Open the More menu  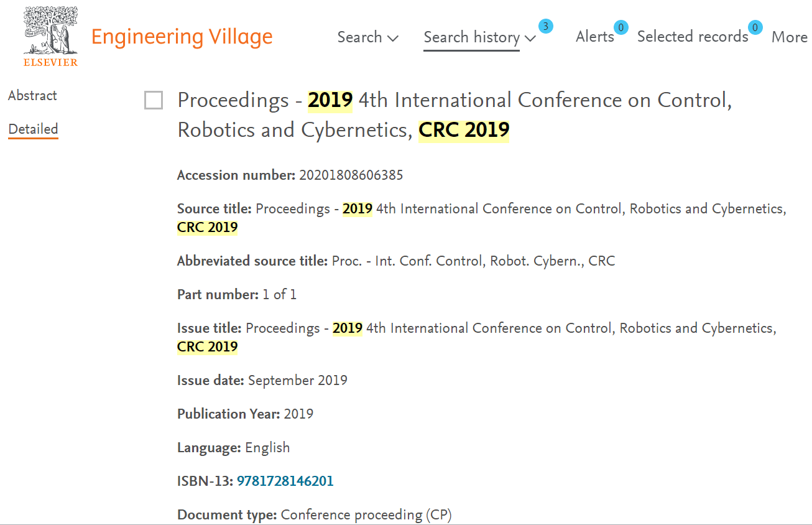click(x=790, y=37)
